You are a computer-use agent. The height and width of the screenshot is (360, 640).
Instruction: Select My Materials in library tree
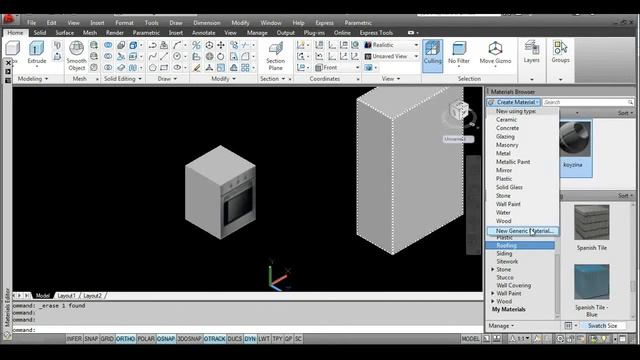509,309
